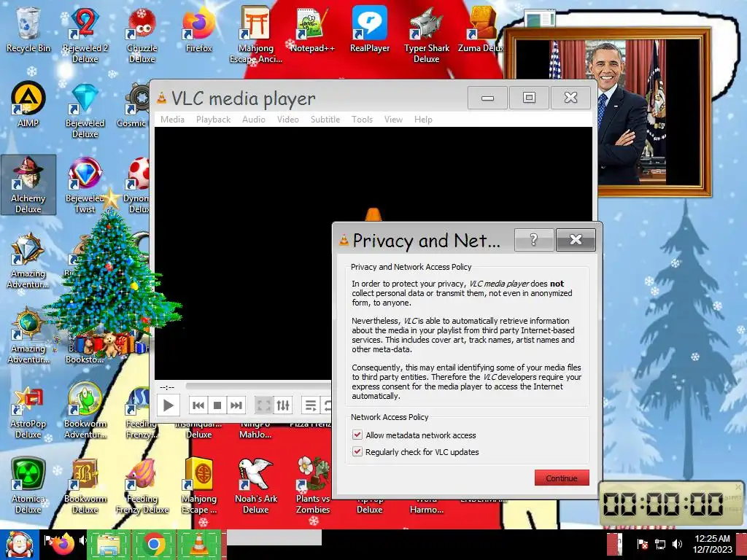Select Feeding Frenzy Deluxe desktop shortcut
The height and width of the screenshot is (560, 747).
point(142,486)
